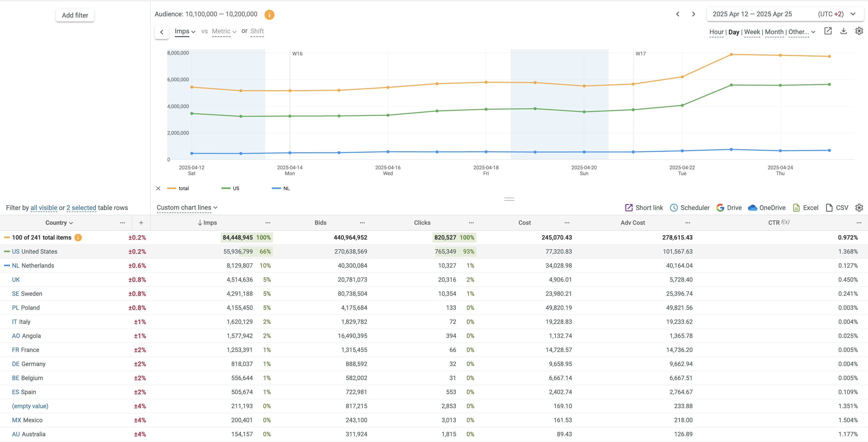Click the audience info icon
Screen dimensions: 868x442
pos(269,15)
